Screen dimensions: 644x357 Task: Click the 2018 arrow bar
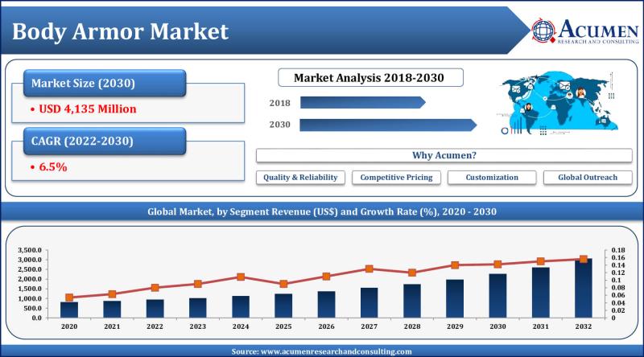[x=361, y=102]
